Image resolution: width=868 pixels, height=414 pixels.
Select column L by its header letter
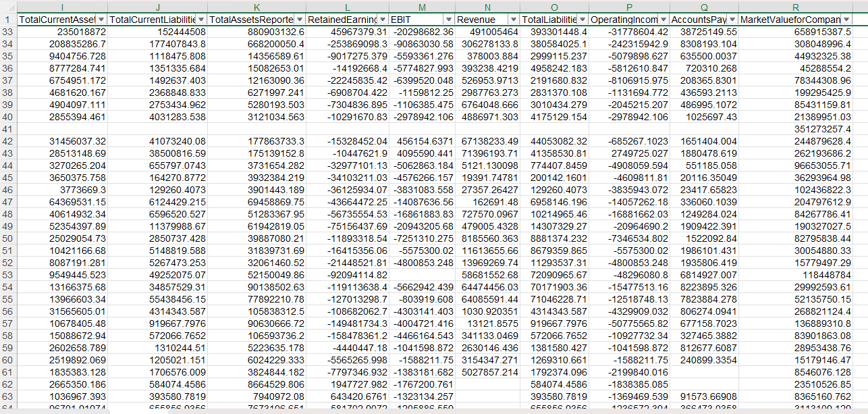pyautogui.click(x=346, y=7)
